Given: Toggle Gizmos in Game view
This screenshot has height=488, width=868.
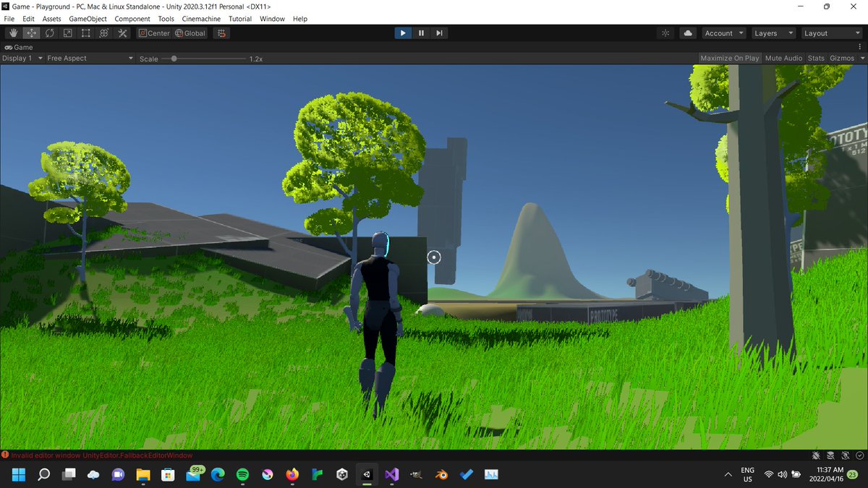Looking at the screenshot, I should 842,58.
